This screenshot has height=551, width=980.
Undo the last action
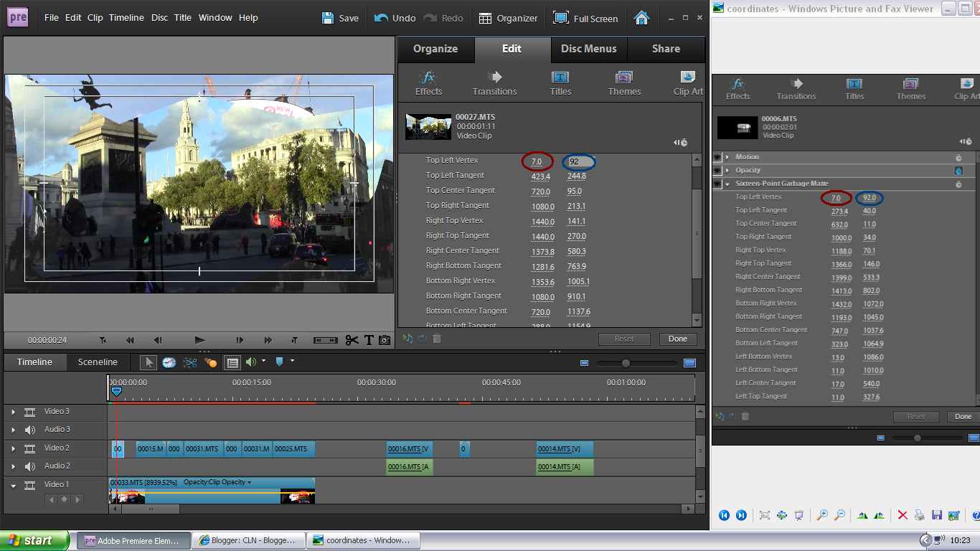(395, 18)
